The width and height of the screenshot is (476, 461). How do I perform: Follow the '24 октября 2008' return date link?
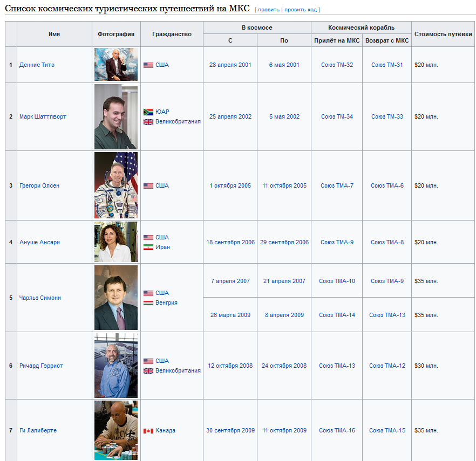(284, 366)
